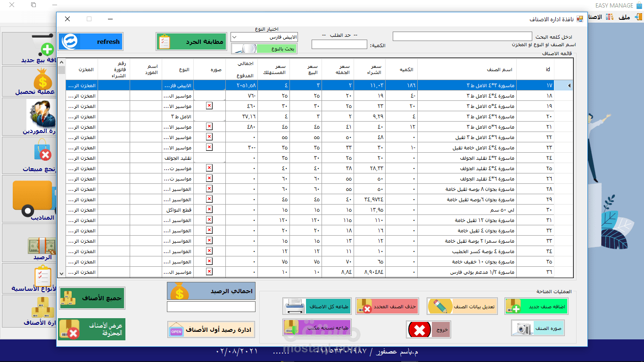Click the ادارة الأصناف boxes icon
644x362 pixels.
(x=42, y=309)
